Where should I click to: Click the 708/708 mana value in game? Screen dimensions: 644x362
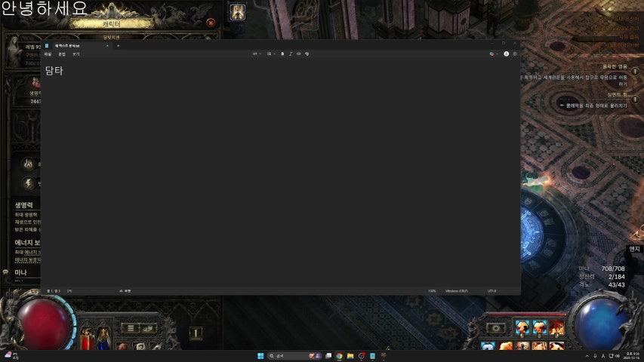click(x=613, y=268)
